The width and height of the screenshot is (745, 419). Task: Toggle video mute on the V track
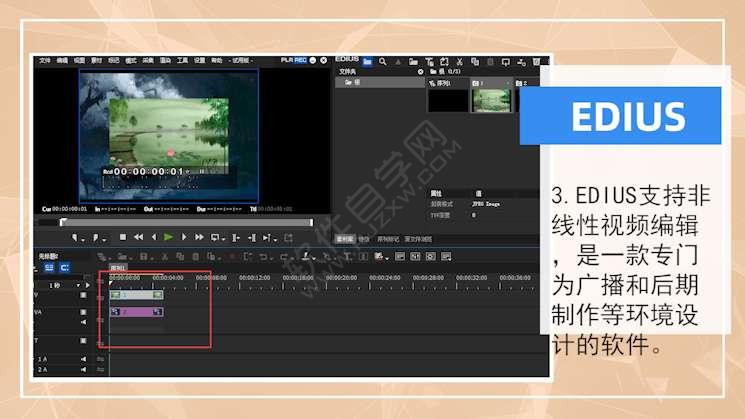83,295
